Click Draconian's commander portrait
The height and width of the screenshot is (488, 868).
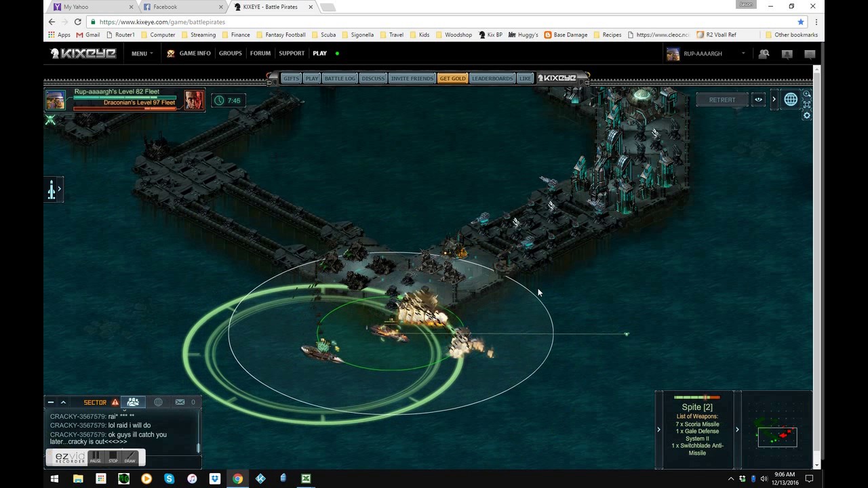pyautogui.click(x=194, y=100)
